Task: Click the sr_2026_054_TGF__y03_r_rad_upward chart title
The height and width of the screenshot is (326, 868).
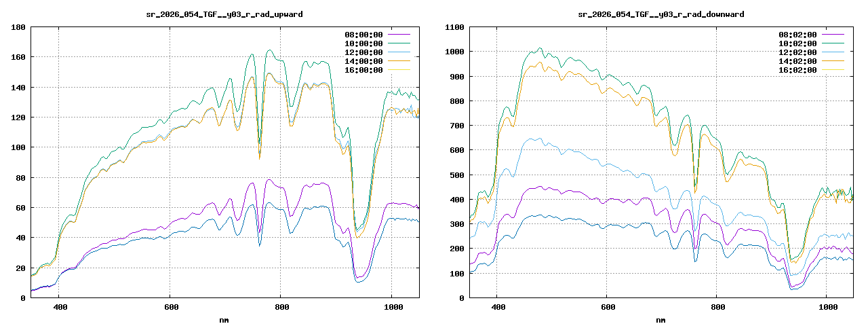Action: pos(225,14)
